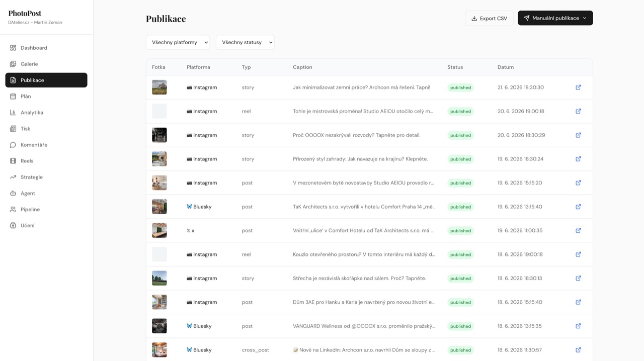This screenshot has width=644, height=361.
Task: Open external link for OOOOX rozvody story
Action: coord(578,135)
